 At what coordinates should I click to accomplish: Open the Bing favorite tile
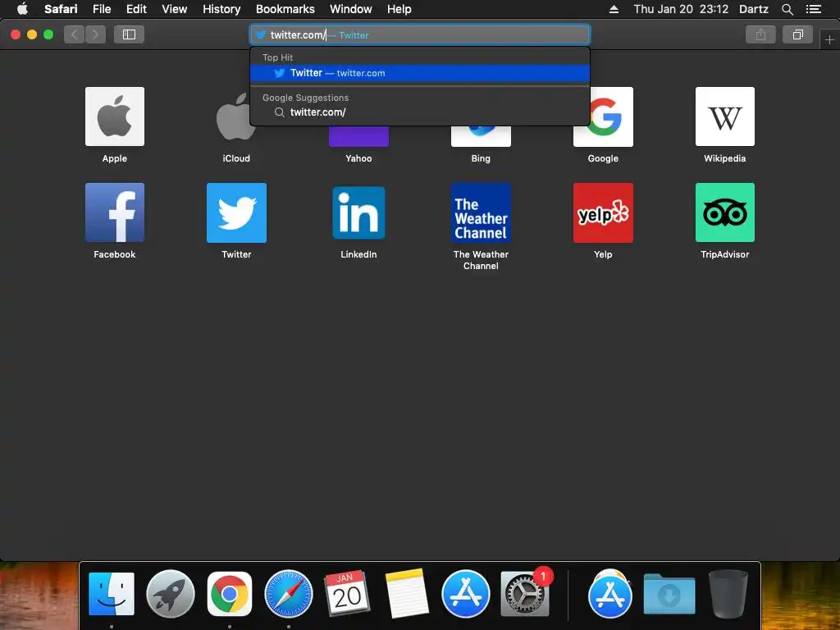(481, 136)
